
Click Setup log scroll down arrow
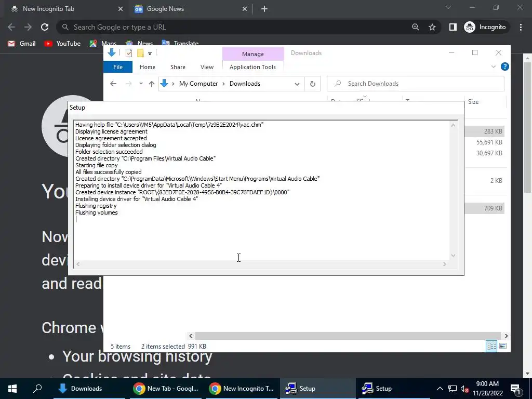pos(453,256)
